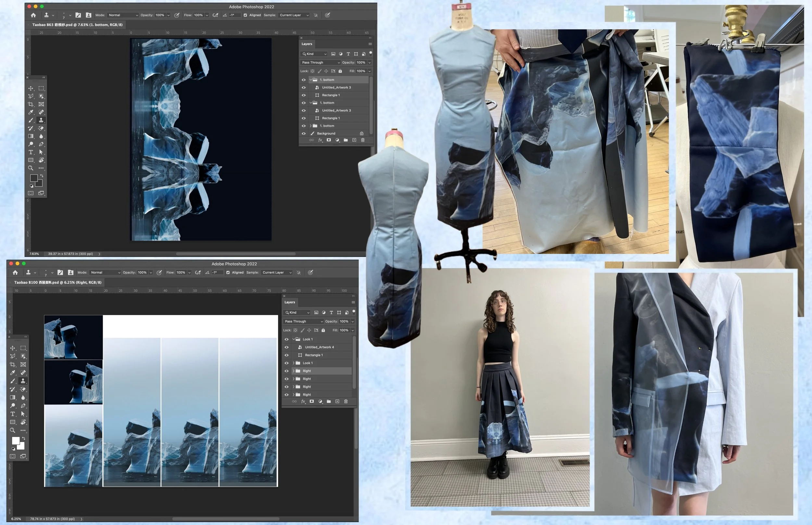Hide the Untitled_Artwork 4 layer
The width and height of the screenshot is (812, 525).
click(x=286, y=347)
